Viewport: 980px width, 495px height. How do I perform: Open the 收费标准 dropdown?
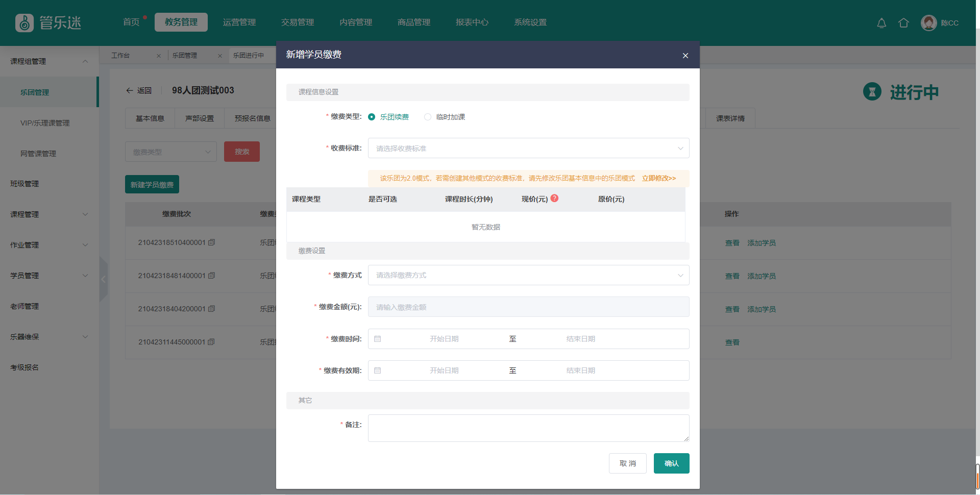point(528,148)
